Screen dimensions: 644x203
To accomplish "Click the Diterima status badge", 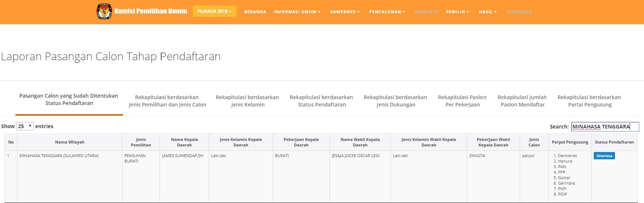I will [x=604, y=156].
